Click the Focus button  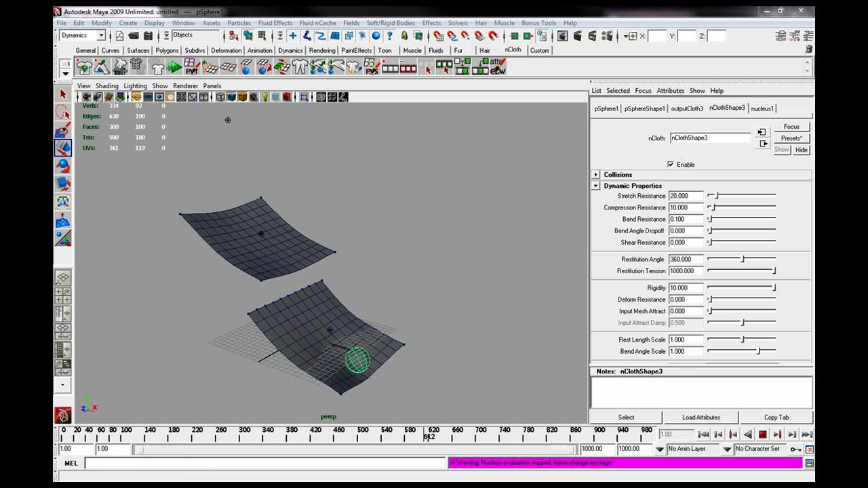click(x=791, y=127)
